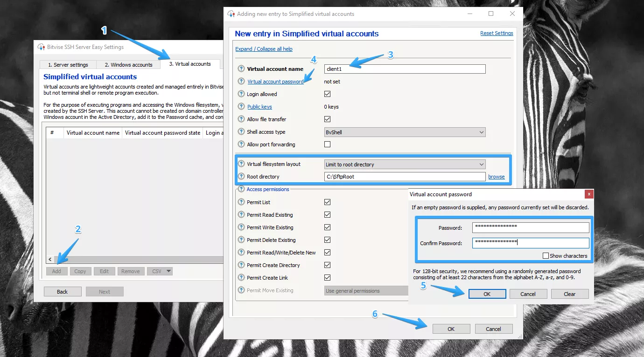Viewport: 644px width, 357px height.
Task: Open help icon for Permit Create Link
Action: (x=241, y=278)
